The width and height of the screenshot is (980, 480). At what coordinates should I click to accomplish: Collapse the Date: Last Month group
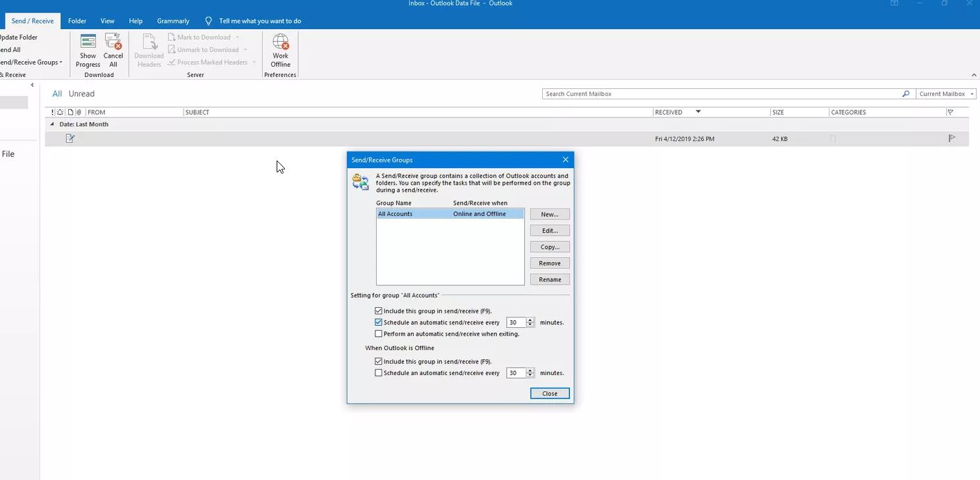pyautogui.click(x=51, y=124)
